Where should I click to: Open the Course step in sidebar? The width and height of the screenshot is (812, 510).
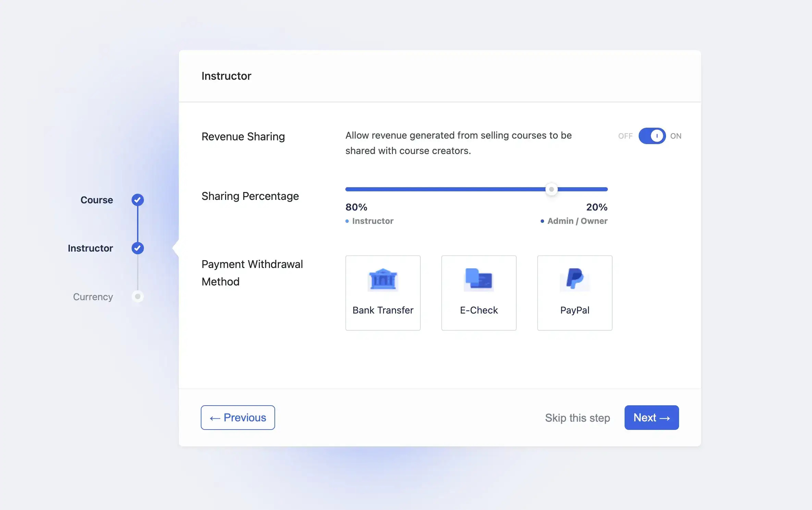[x=97, y=200]
